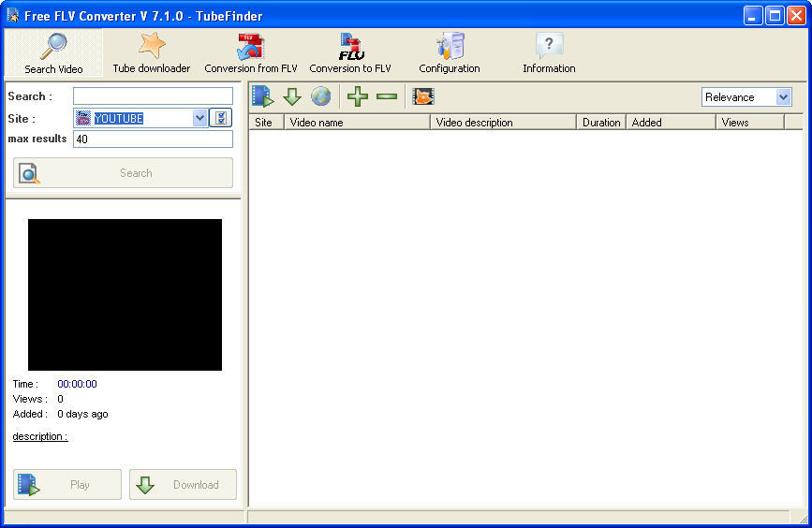The image size is (812, 528).
Task: Close the Free FLV Converter window
Action: [796, 16]
